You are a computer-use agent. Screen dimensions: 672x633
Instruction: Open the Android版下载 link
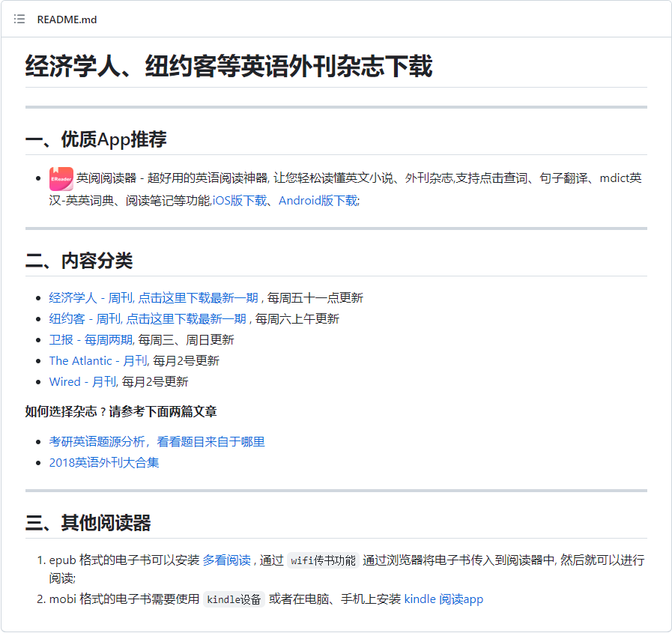pos(318,200)
